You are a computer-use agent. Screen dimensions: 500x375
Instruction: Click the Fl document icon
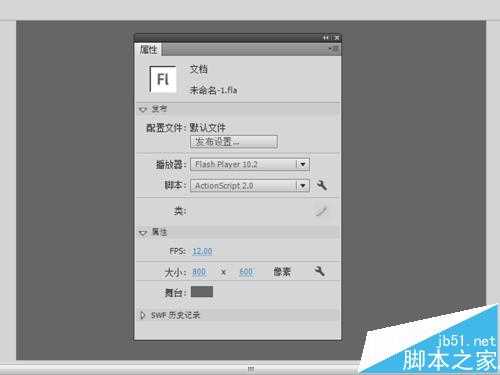163,79
